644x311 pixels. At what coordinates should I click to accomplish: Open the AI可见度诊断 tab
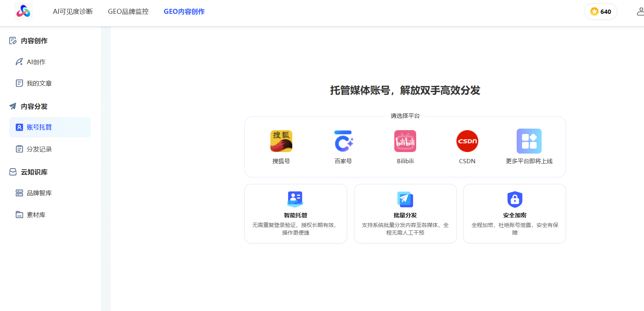pos(73,12)
